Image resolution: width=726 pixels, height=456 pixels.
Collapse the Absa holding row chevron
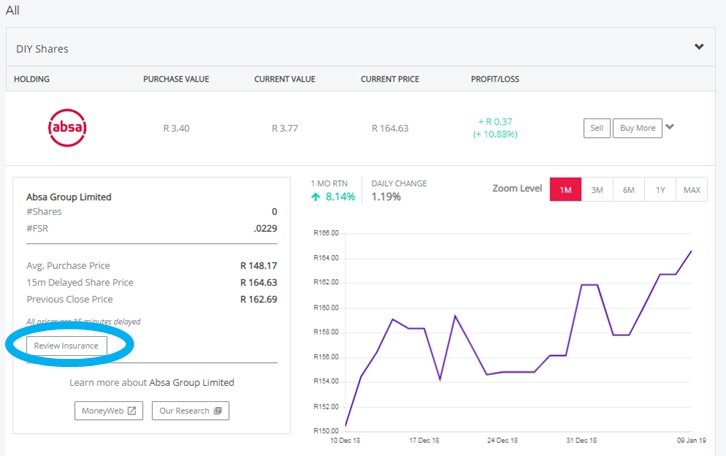coord(670,126)
